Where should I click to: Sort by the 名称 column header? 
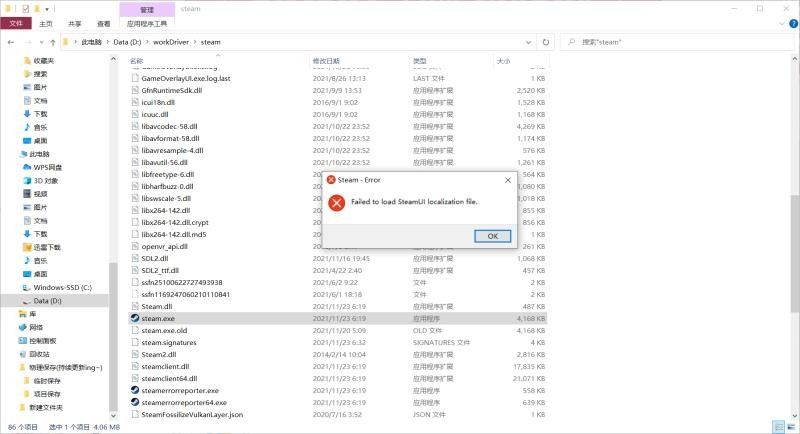coord(136,61)
